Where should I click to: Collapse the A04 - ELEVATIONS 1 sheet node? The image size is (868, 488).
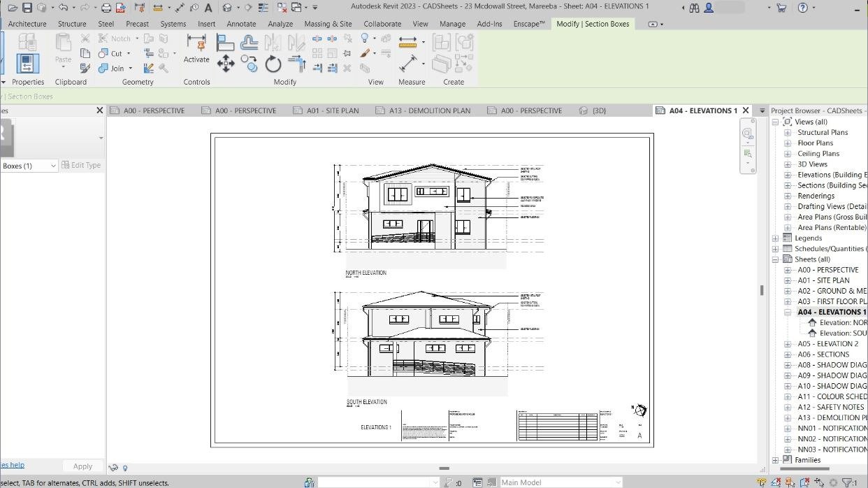coord(788,312)
